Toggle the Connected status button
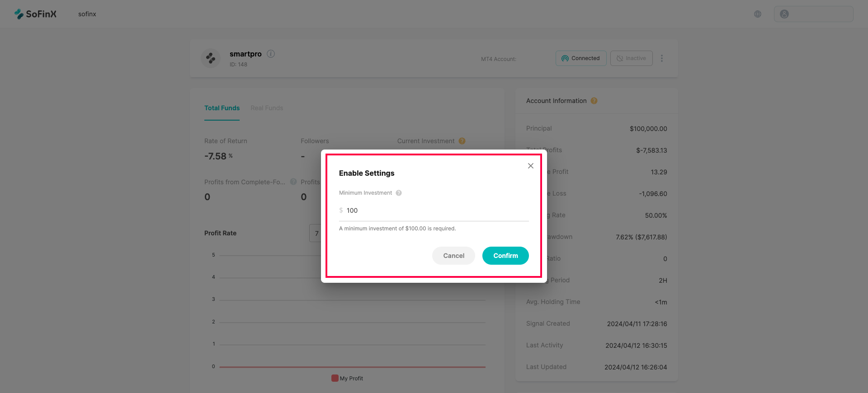The height and width of the screenshot is (393, 868). pos(581,58)
